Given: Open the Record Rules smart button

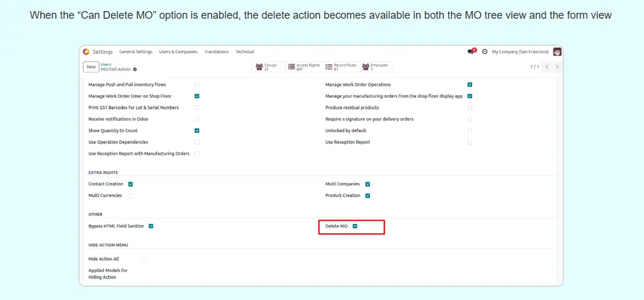Looking at the screenshot, I should pyautogui.click(x=341, y=67).
